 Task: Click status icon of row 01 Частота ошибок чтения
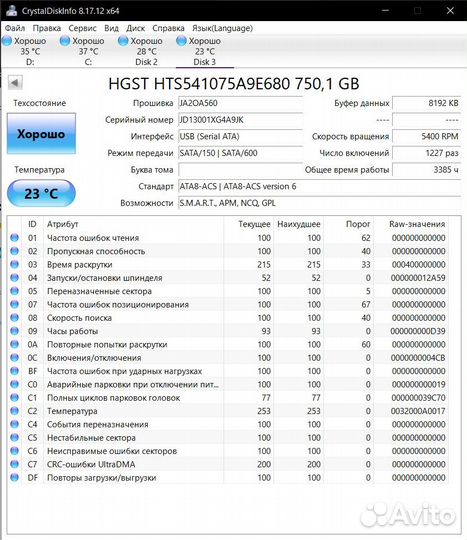point(14,238)
